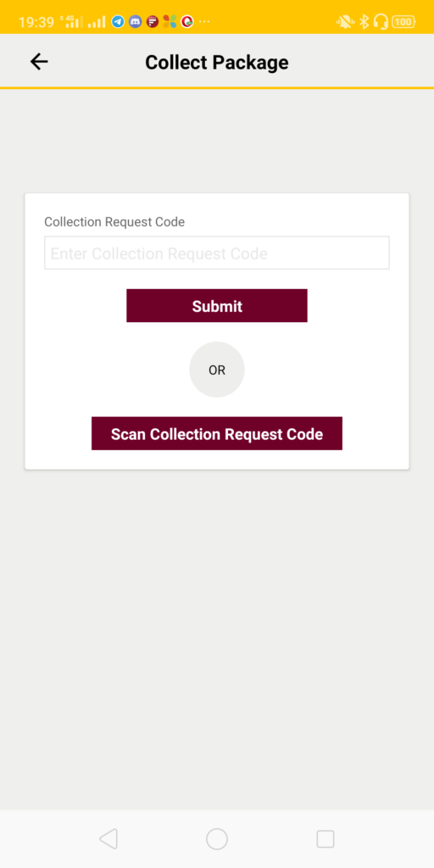Go back using the header arrow
Screen dimensions: 434x868
39,61
